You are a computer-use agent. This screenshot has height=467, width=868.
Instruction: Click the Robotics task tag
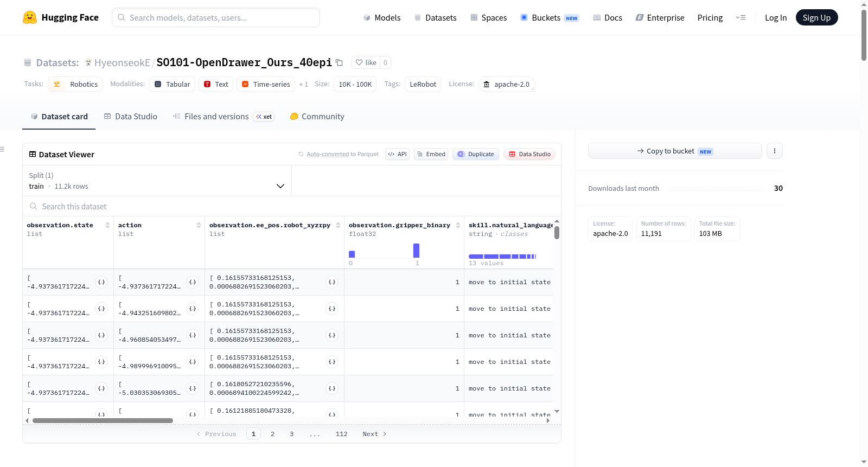coord(75,84)
